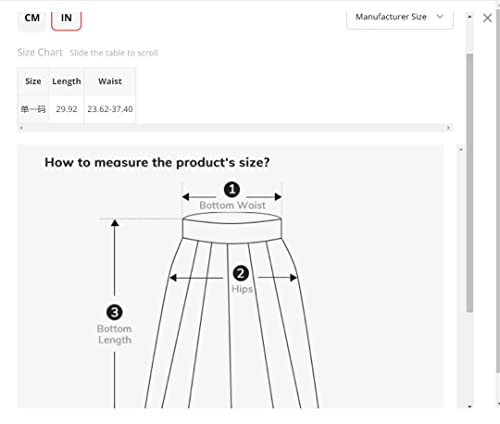500x424 pixels.
Task: Click the Bottom Length label
Action: coord(114,334)
